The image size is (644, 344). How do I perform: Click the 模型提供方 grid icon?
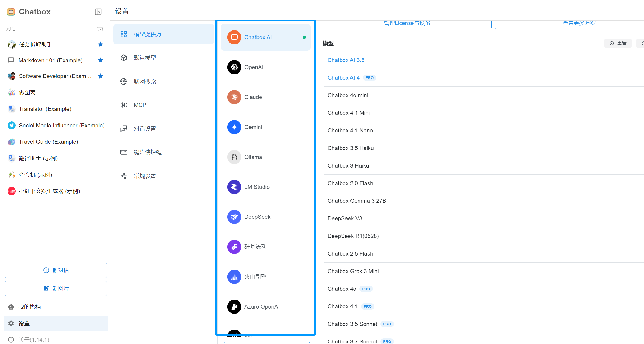(124, 34)
